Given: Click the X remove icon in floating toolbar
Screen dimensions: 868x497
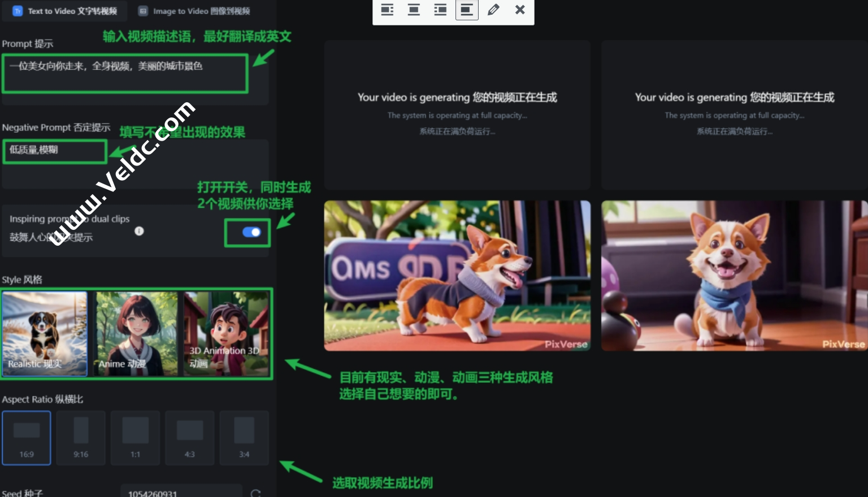Looking at the screenshot, I should pyautogui.click(x=520, y=10).
